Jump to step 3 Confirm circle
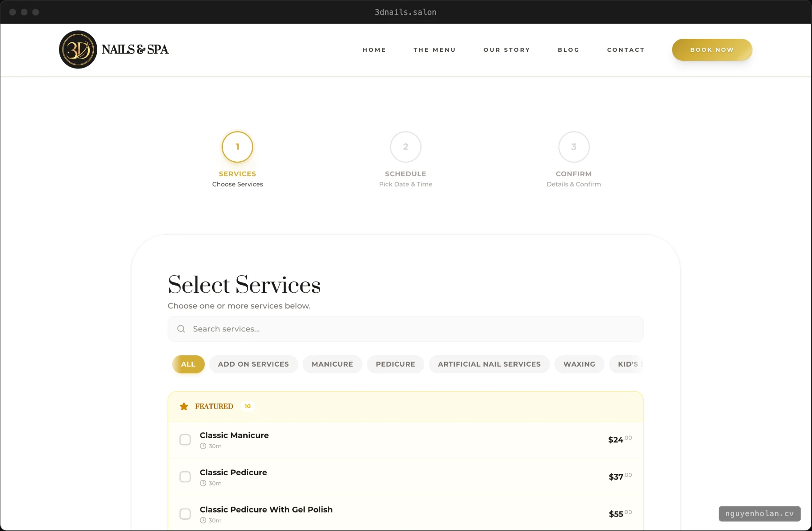This screenshot has height=531, width=812. click(574, 147)
